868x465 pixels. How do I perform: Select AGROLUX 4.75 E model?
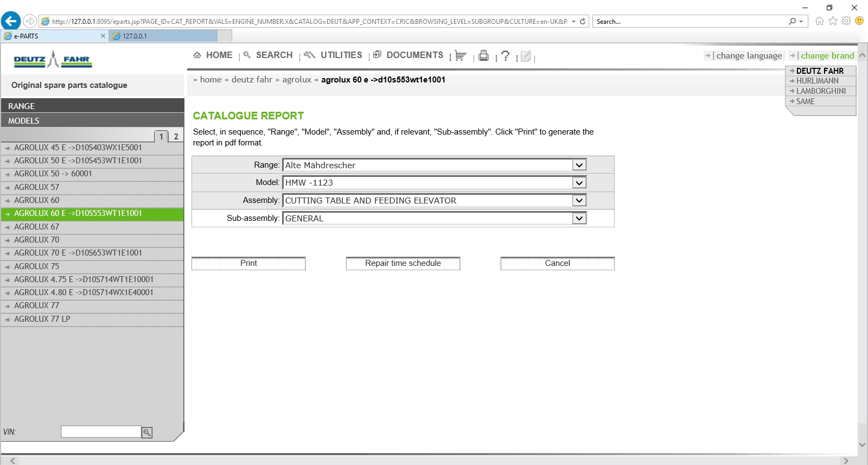tap(92, 279)
